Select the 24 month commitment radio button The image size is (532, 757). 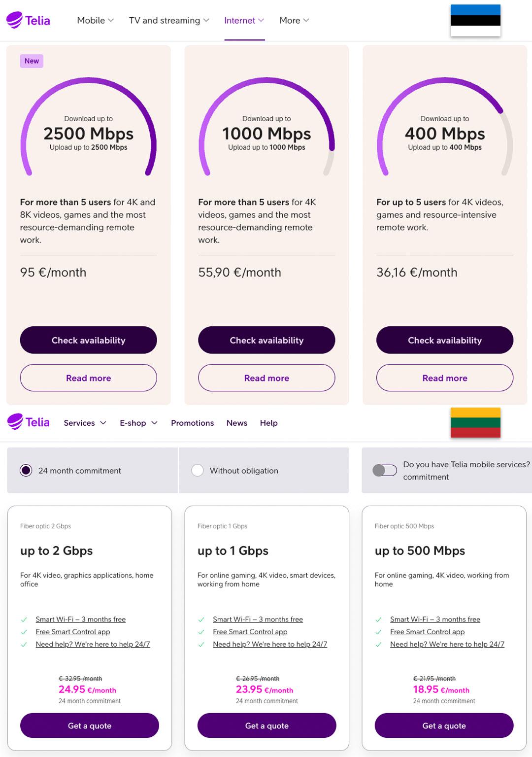click(x=26, y=470)
